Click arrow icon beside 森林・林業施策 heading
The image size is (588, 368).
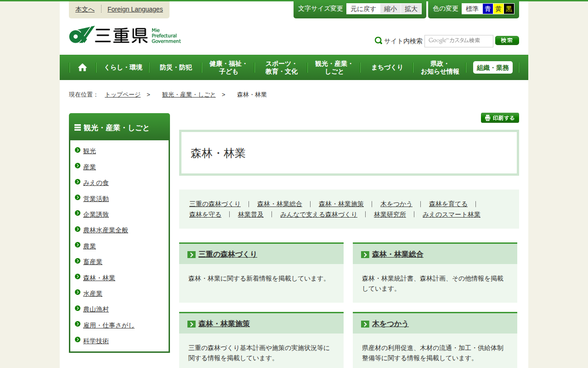[192, 324]
